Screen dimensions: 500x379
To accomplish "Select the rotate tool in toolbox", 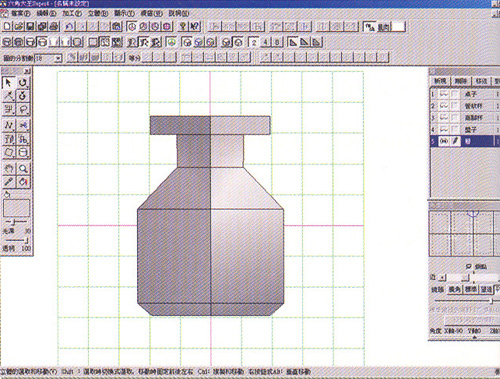I will (x=23, y=83).
